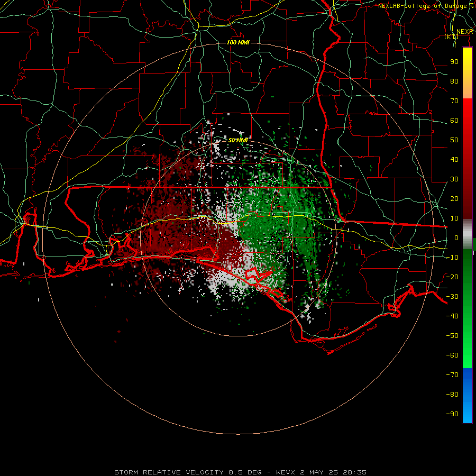Click the dark blue segment of color bar

(467, 378)
